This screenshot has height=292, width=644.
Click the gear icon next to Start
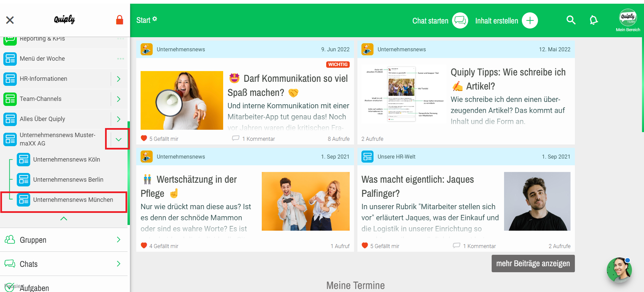pyautogui.click(x=155, y=19)
